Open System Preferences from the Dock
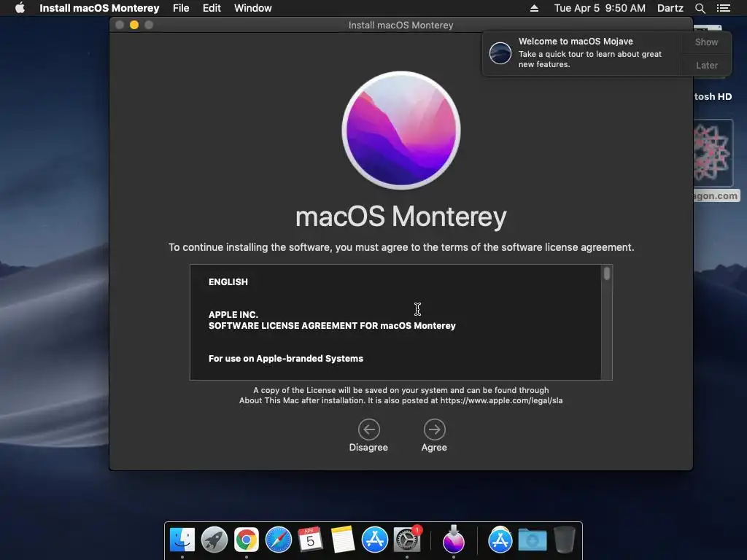Image resolution: width=747 pixels, height=560 pixels. pyautogui.click(x=407, y=540)
